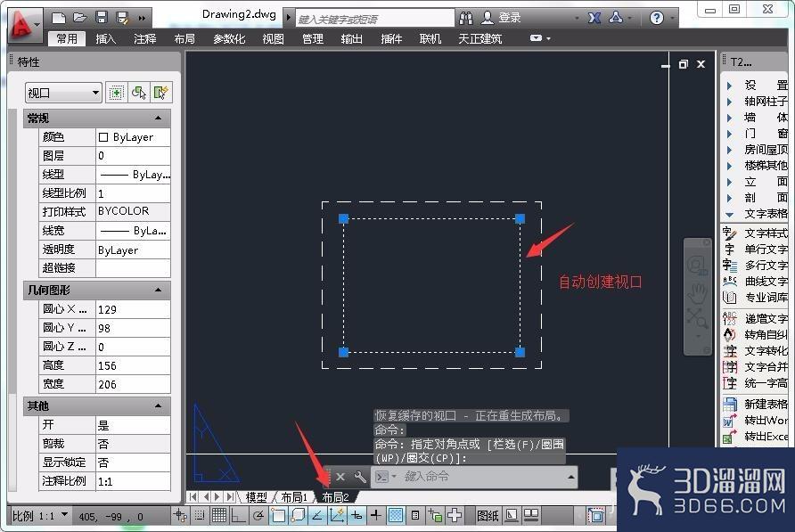Select 递增文字 tool in side panel

(x=754, y=319)
